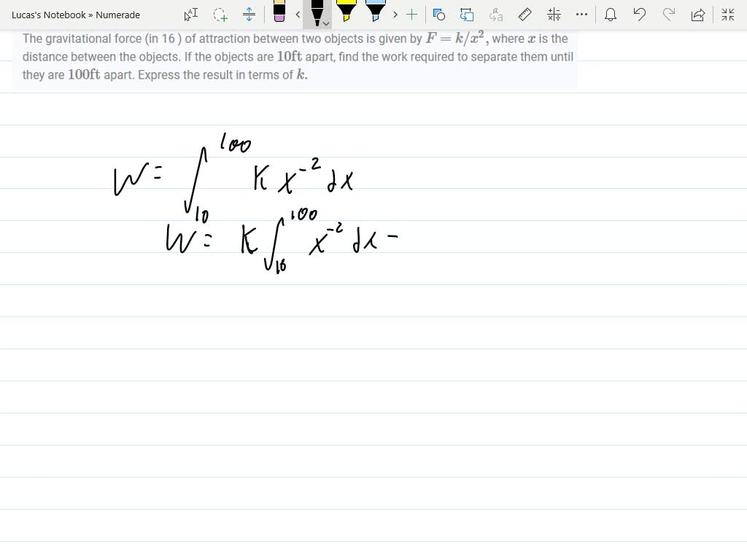The width and height of the screenshot is (747, 560).
Task: Toggle Ink to Shape conversion
Action: [468, 15]
